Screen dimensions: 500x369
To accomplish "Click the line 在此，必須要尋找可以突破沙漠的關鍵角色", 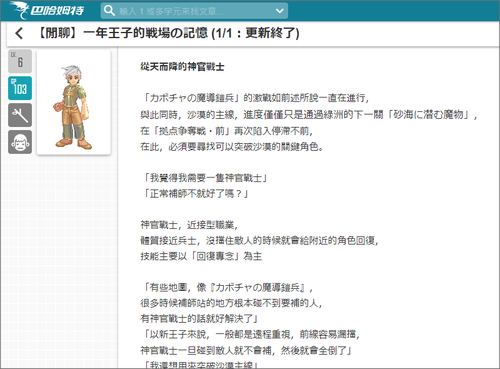I will [232, 146].
